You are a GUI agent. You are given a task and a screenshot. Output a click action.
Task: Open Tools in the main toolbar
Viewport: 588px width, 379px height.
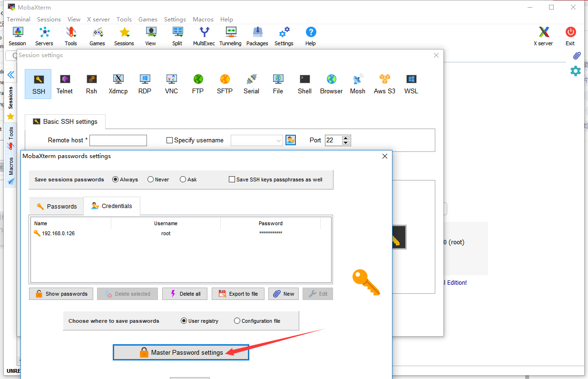(71, 36)
